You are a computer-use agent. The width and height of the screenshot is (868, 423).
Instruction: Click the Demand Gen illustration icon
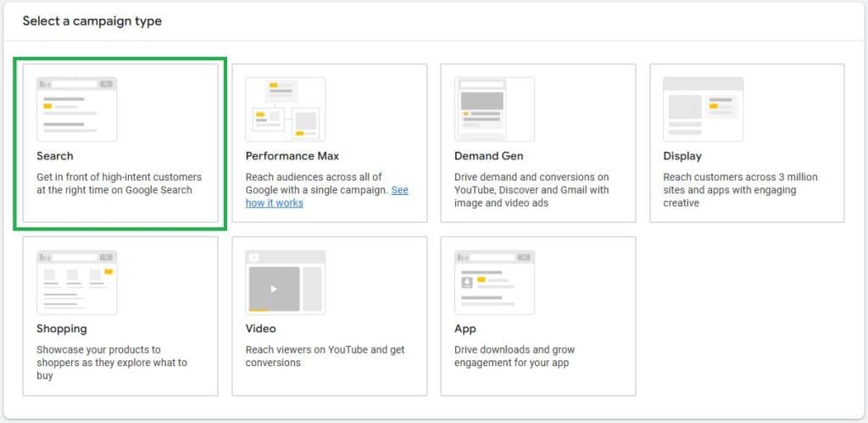click(494, 109)
